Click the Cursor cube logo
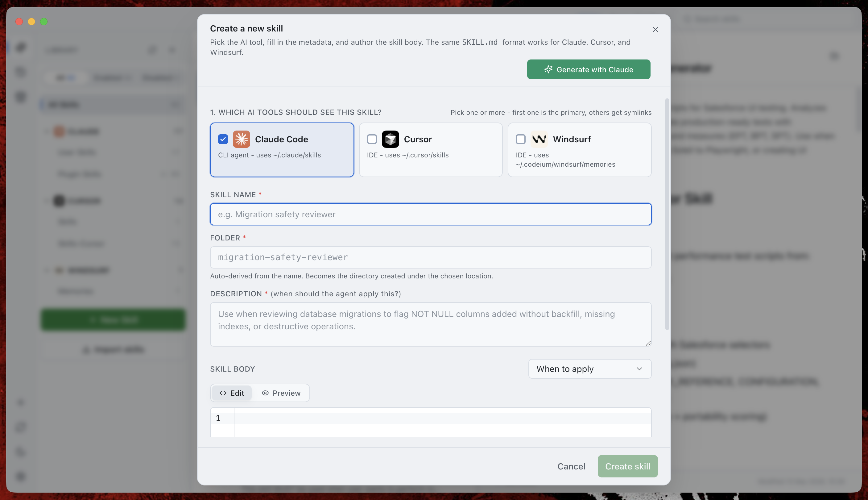 coord(390,139)
